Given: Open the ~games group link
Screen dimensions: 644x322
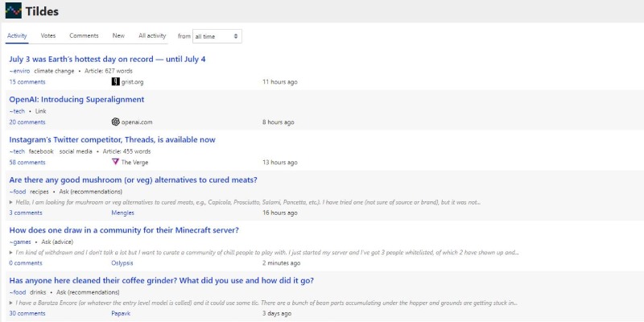Looking at the screenshot, I should [20, 242].
